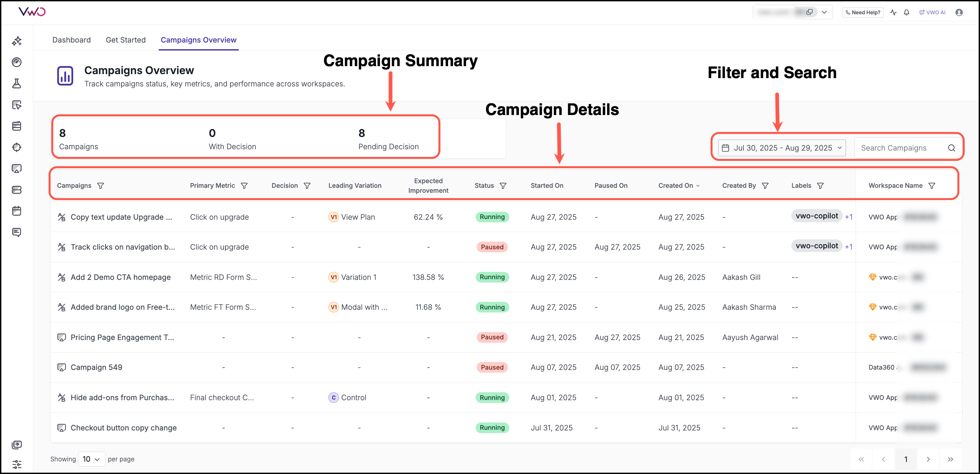
Task: Click the activity pulse icon in top bar
Action: [x=894, y=12]
